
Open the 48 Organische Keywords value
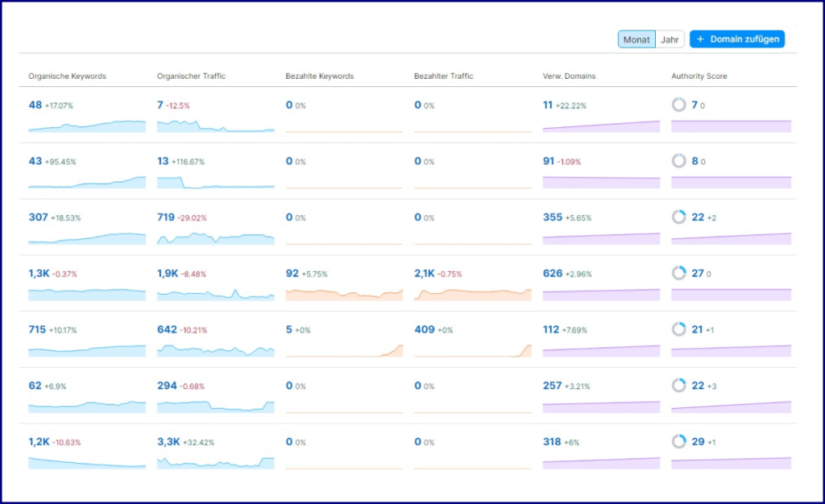(34, 105)
